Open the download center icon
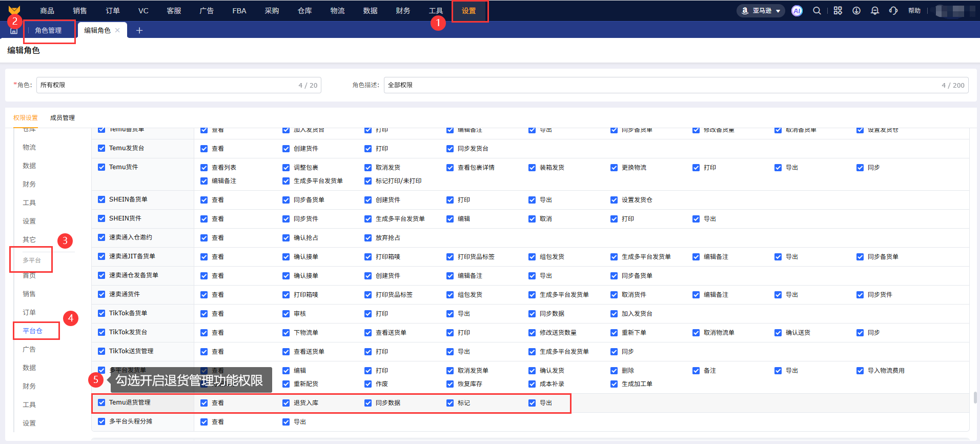Image resolution: width=980 pixels, height=444 pixels. [x=856, y=11]
